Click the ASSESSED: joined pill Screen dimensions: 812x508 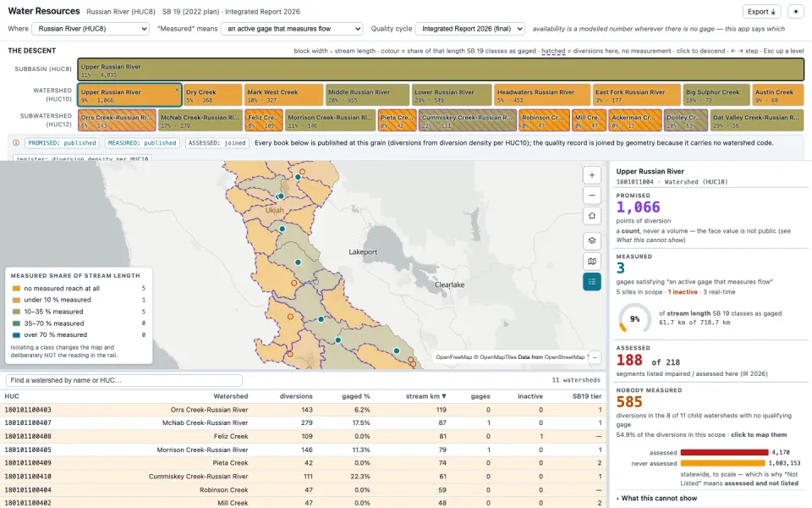pos(217,143)
